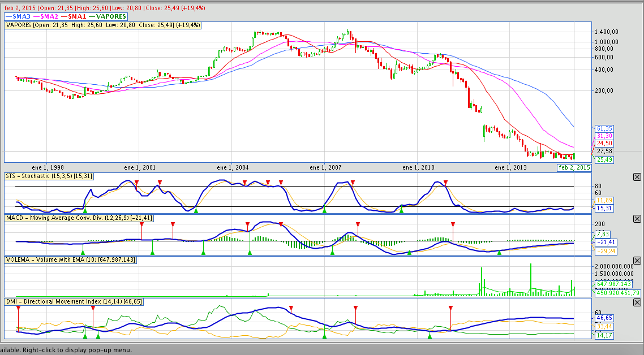Click the STS Stochastic panel title
The width and height of the screenshot is (644, 355).
click(49, 176)
